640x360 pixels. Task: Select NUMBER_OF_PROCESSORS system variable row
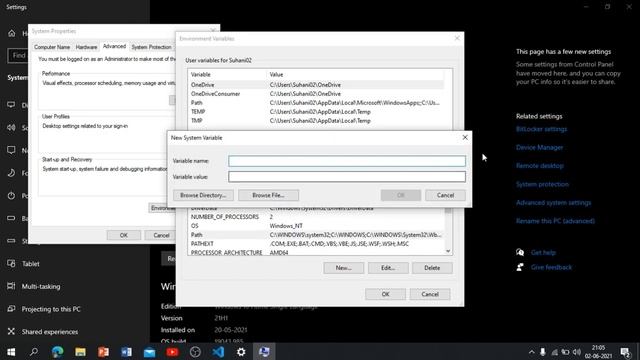tap(317, 217)
